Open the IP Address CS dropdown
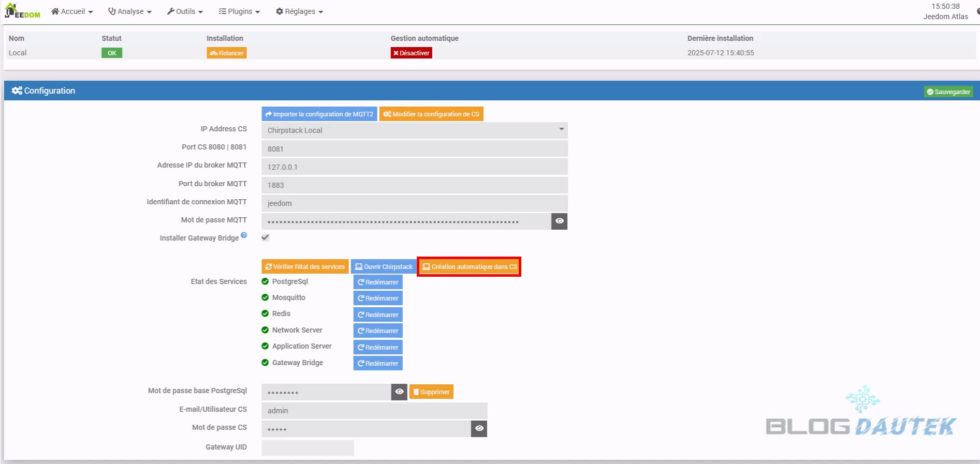This screenshot has width=980, height=464. click(x=414, y=130)
